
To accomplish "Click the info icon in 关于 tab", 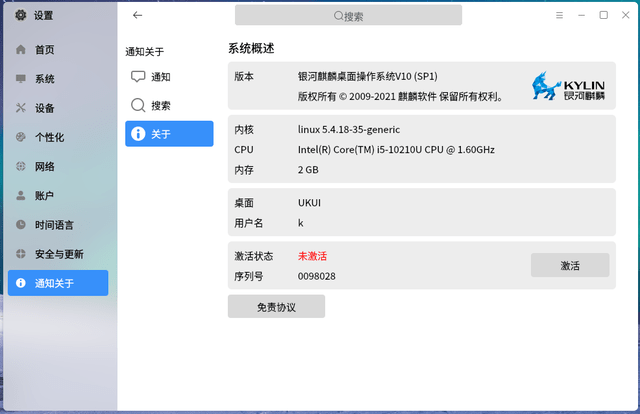I will (138, 134).
